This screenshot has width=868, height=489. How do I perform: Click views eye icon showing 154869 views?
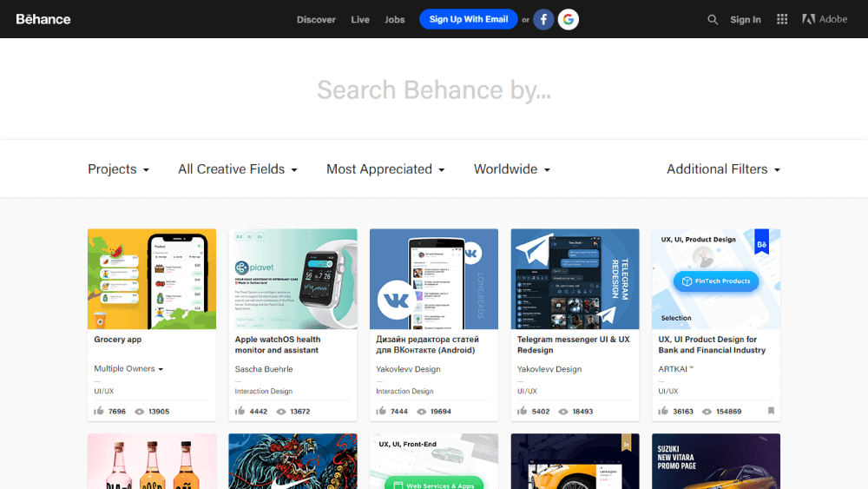click(x=707, y=412)
